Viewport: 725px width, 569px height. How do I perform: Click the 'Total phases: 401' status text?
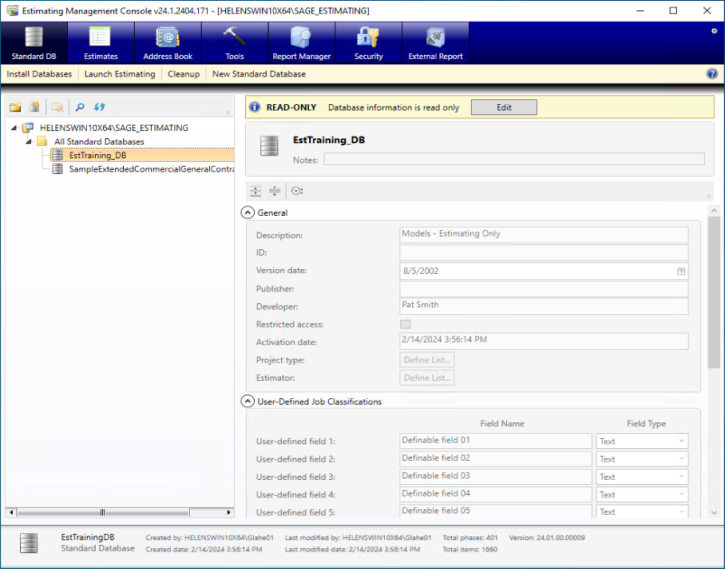(x=470, y=538)
